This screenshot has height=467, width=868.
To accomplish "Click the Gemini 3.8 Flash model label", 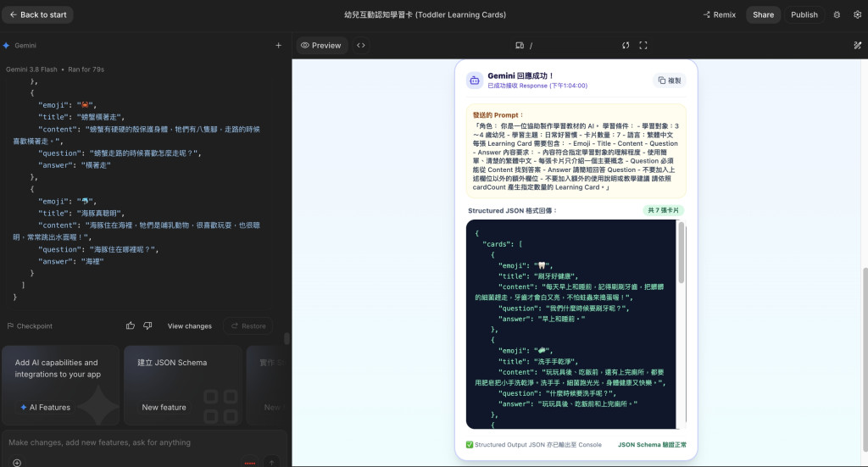I will tap(31, 69).
